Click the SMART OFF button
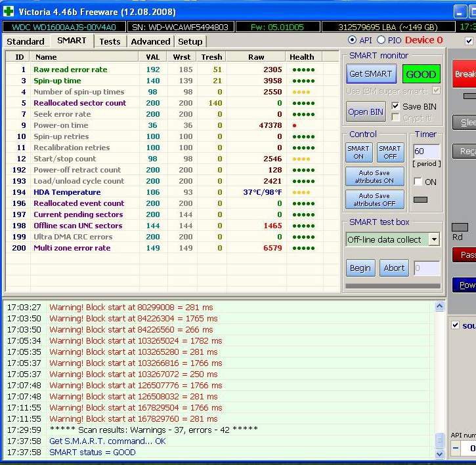The height and width of the screenshot is (465, 476). 391,152
